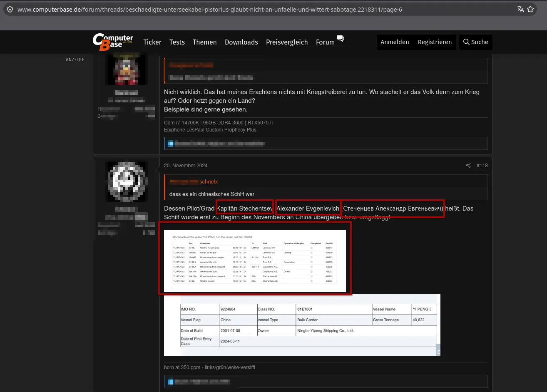This screenshot has height=392, width=547.
Task: Click the name 'Alexander Evgenievich' in the post
Action: (x=308, y=208)
